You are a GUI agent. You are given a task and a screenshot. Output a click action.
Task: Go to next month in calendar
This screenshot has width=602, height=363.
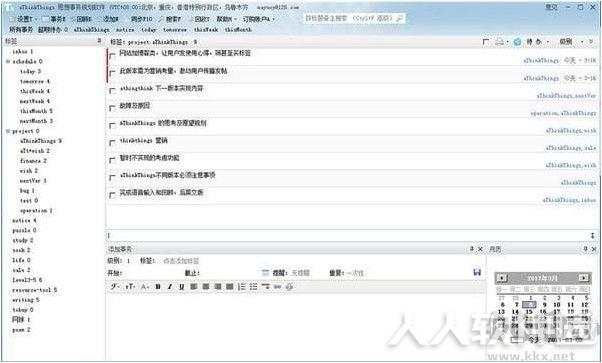(x=583, y=278)
